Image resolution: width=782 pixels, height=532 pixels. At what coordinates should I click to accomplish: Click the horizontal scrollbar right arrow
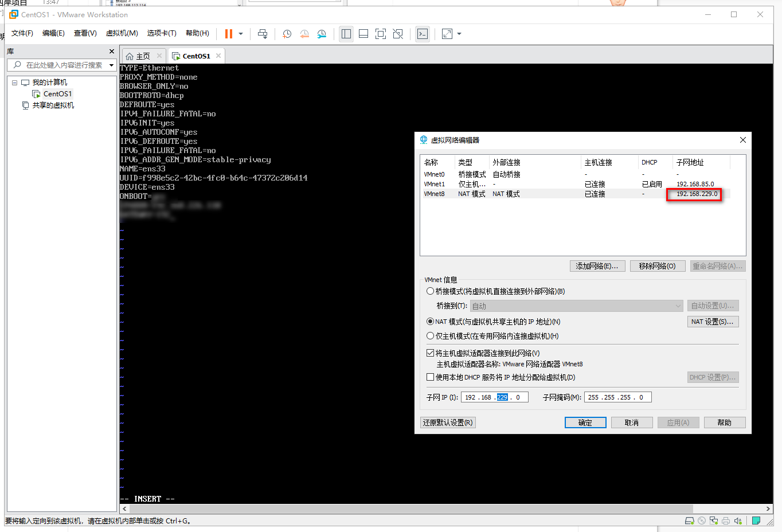[768, 508]
